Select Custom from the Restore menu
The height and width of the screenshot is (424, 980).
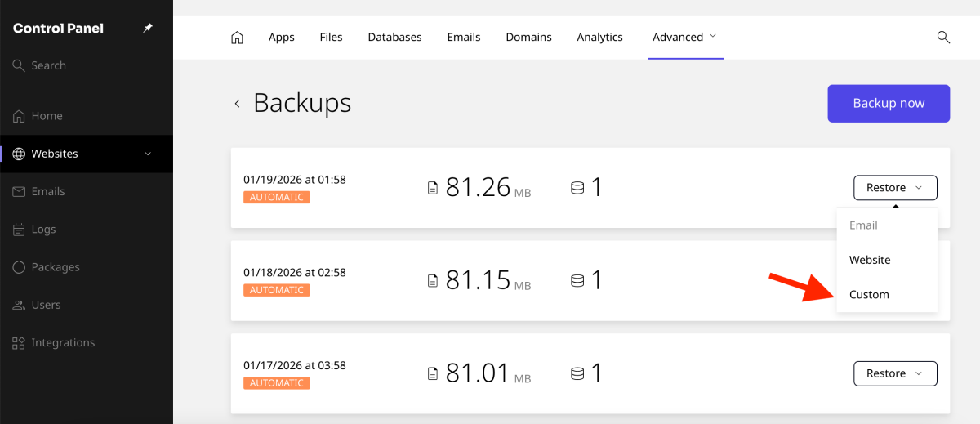tap(869, 295)
